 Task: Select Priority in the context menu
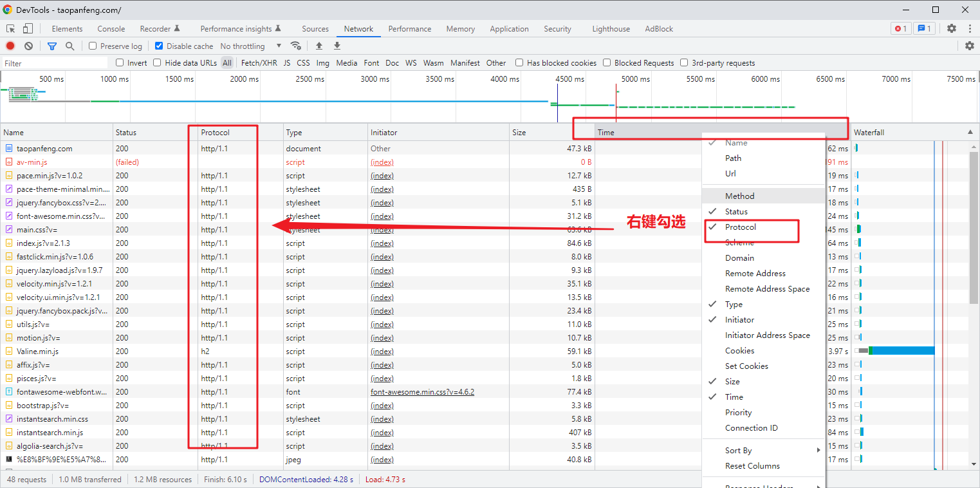click(763, 412)
